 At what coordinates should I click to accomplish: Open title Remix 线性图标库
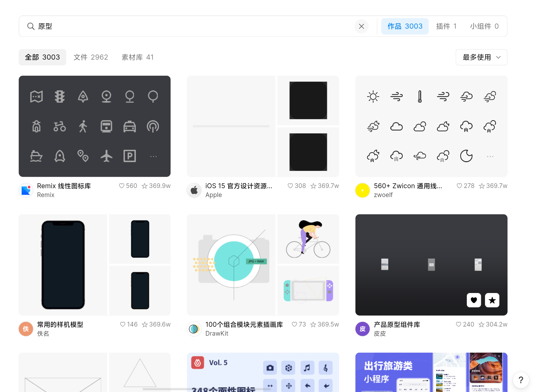point(64,186)
